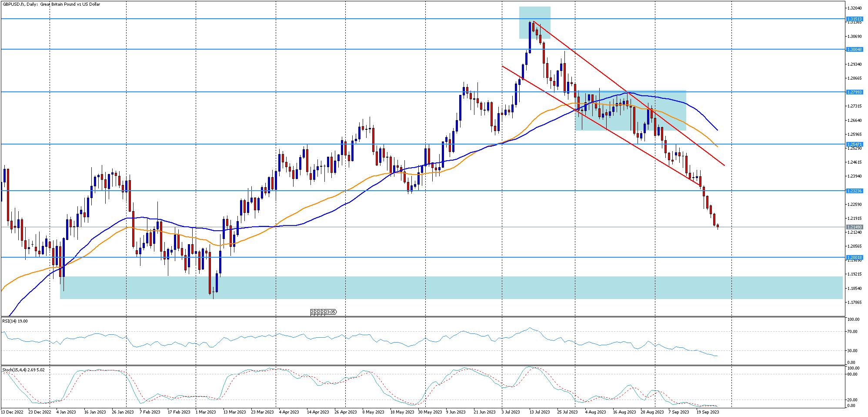Click the 1.30048 horizontal level price tag
The height and width of the screenshot is (417, 868).
tap(854, 50)
